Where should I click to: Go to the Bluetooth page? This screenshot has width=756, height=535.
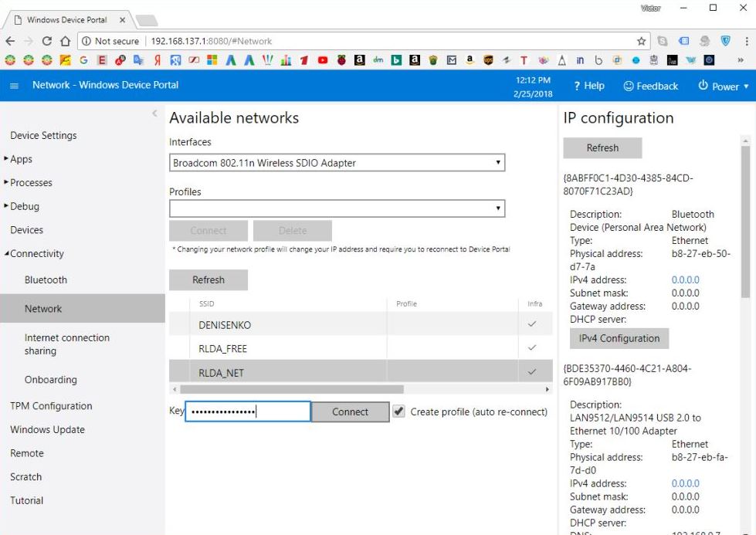pyautogui.click(x=46, y=279)
